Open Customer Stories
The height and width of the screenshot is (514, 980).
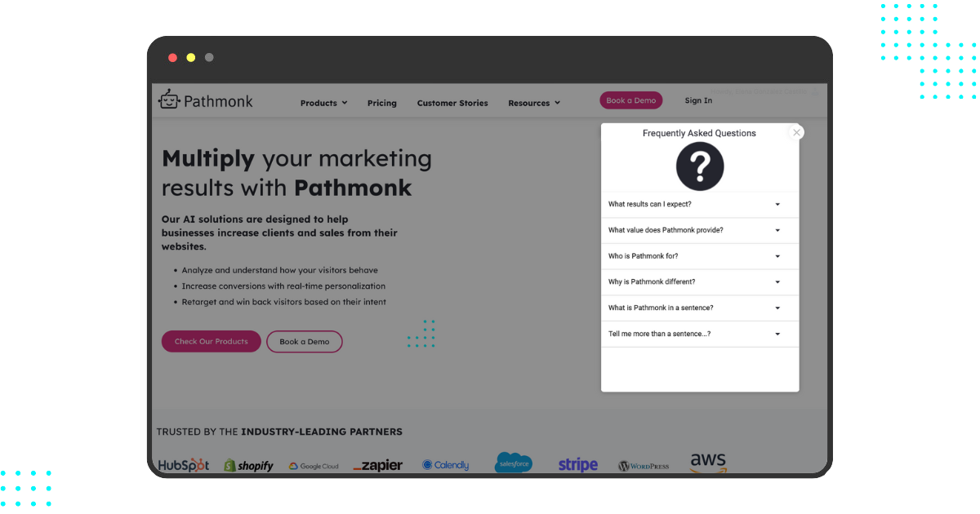pos(452,103)
